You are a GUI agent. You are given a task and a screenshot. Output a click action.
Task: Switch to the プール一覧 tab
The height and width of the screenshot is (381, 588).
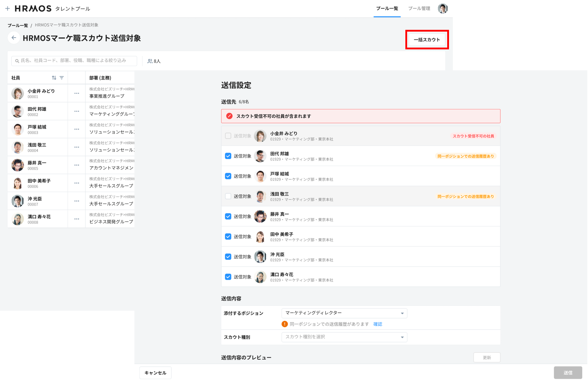[387, 9]
